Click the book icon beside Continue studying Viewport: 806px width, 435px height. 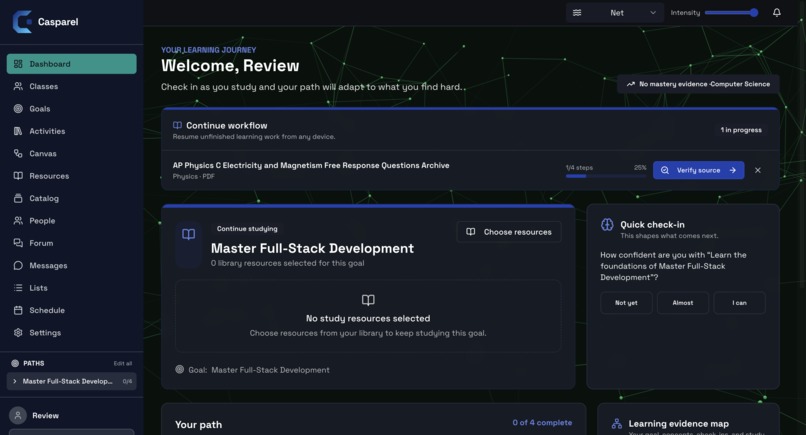pyautogui.click(x=189, y=234)
